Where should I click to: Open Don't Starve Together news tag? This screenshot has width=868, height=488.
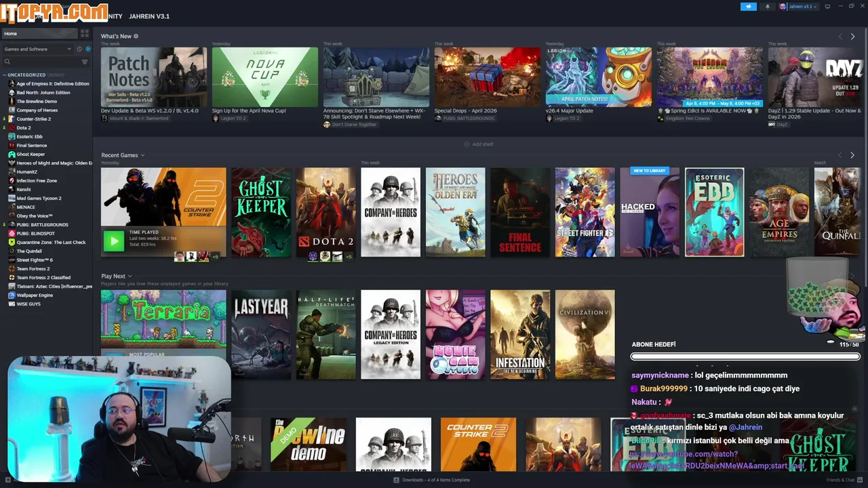click(x=350, y=125)
